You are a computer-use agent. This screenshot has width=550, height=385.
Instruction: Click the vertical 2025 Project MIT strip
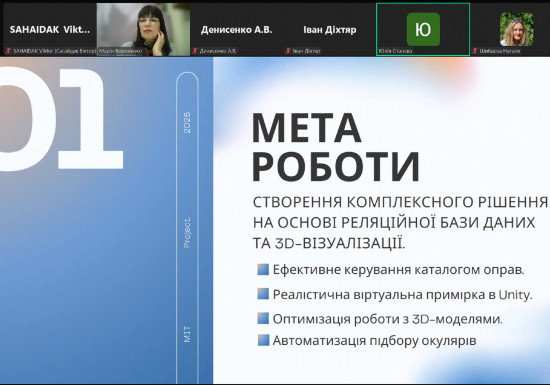pyautogui.click(x=187, y=228)
